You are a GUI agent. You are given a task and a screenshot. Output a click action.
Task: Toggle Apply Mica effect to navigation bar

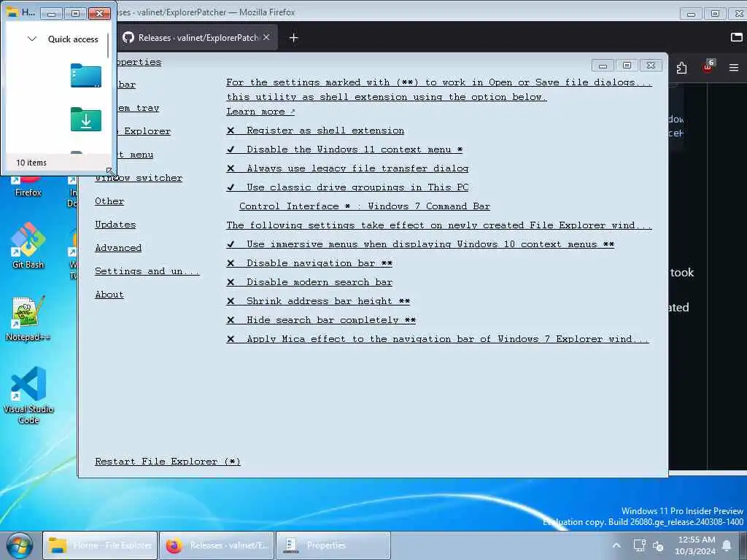[x=438, y=339]
